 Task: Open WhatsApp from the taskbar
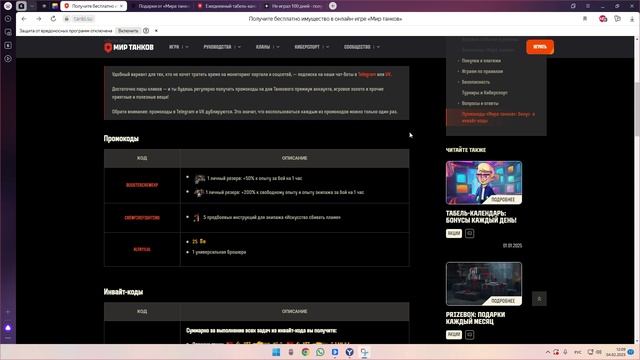pos(320,352)
